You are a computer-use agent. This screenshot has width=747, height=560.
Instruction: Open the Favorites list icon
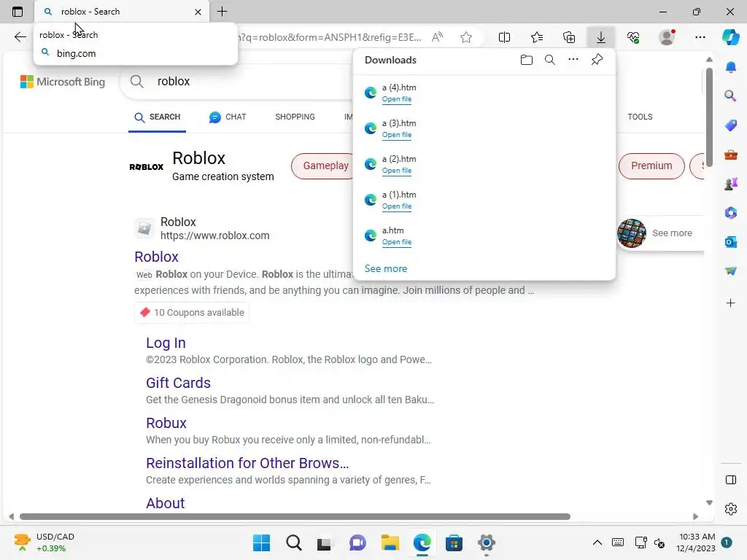coord(537,37)
